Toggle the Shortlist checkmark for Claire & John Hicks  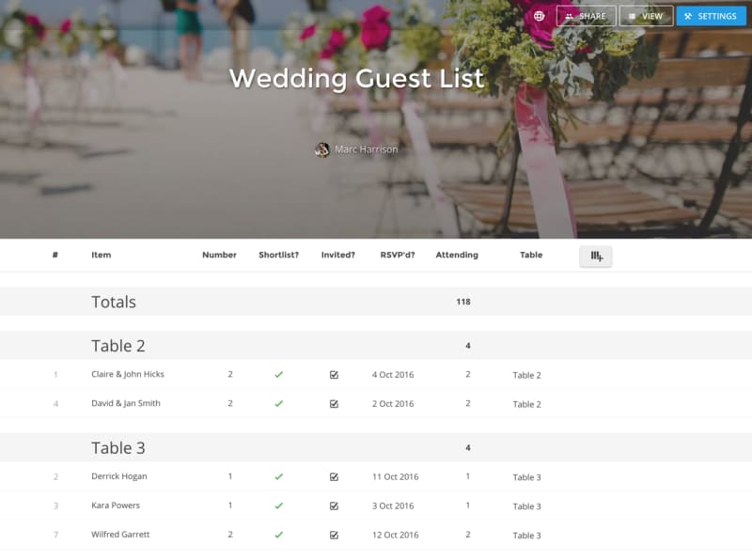(x=278, y=375)
